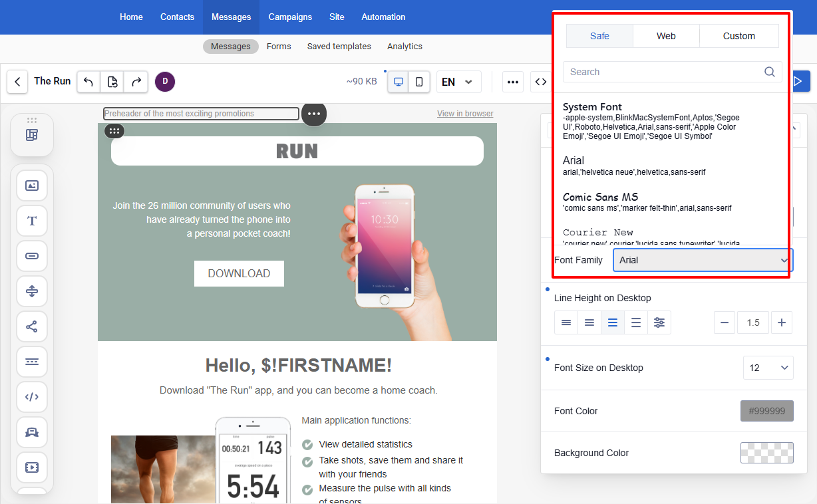This screenshot has height=504, width=817.
Task: Redo the last change
Action: click(x=136, y=82)
